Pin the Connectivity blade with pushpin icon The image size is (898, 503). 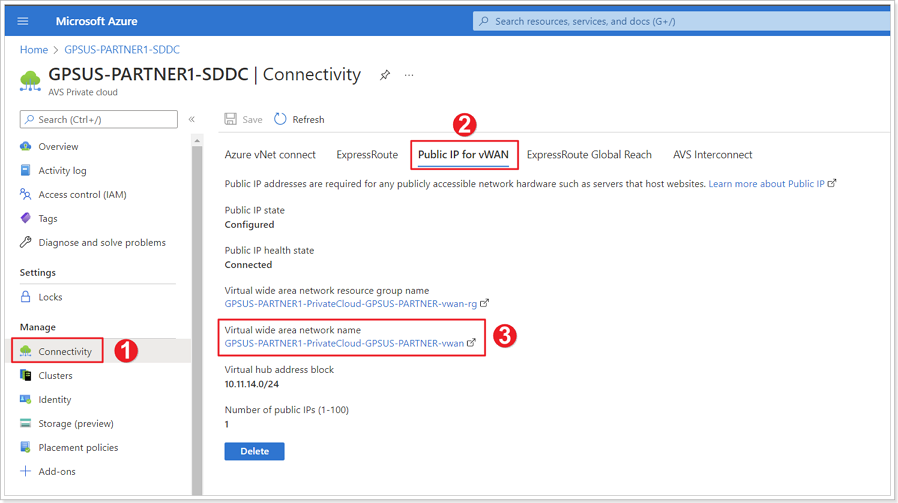click(385, 75)
